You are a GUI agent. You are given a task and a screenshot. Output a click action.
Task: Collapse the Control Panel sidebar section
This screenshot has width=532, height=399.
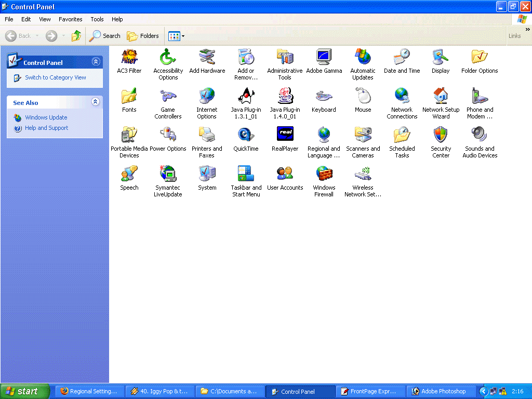pos(96,62)
